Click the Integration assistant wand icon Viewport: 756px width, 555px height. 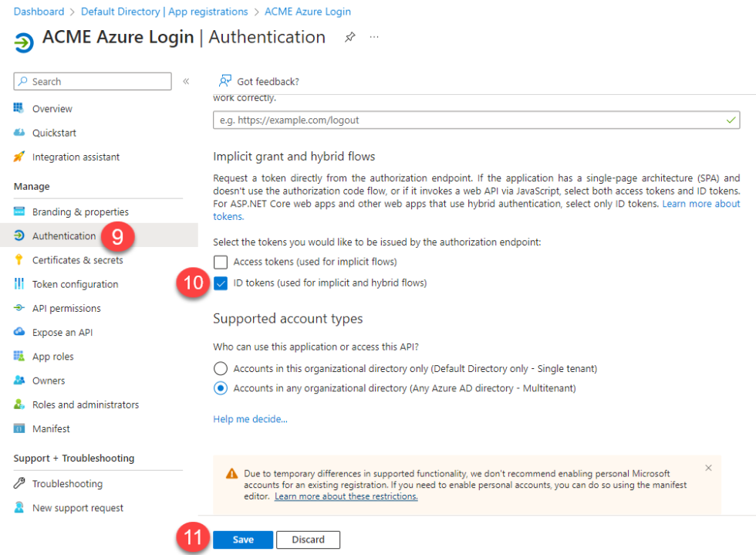point(19,157)
